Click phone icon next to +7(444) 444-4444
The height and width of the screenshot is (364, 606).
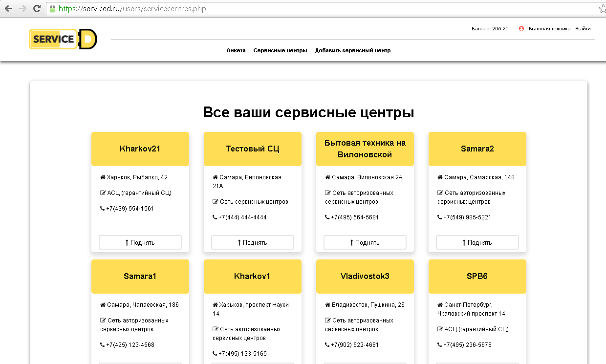pos(215,217)
